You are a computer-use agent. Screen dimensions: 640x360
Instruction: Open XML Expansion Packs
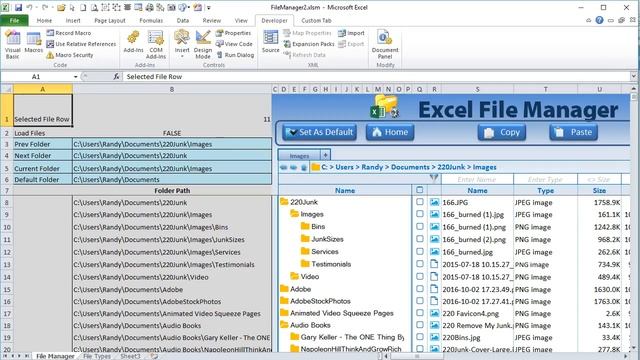(x=309, y=44)
